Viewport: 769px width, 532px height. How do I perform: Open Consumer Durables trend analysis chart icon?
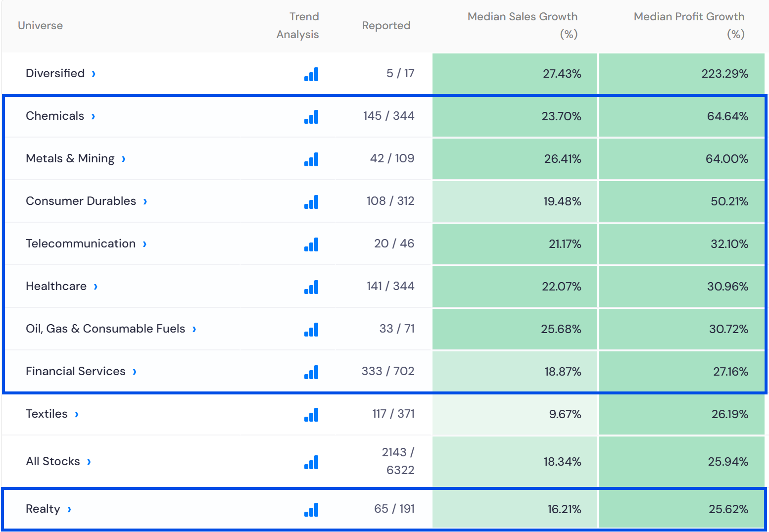311,202
